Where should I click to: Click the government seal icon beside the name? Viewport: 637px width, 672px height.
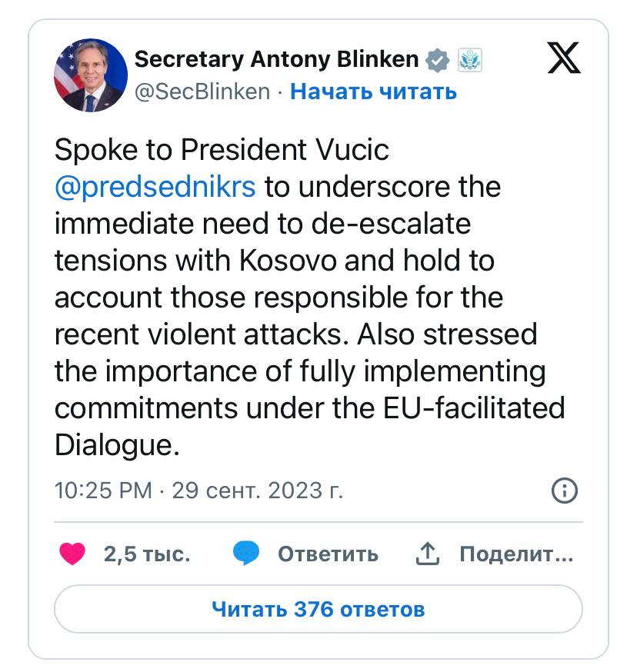tap(469, 59)
